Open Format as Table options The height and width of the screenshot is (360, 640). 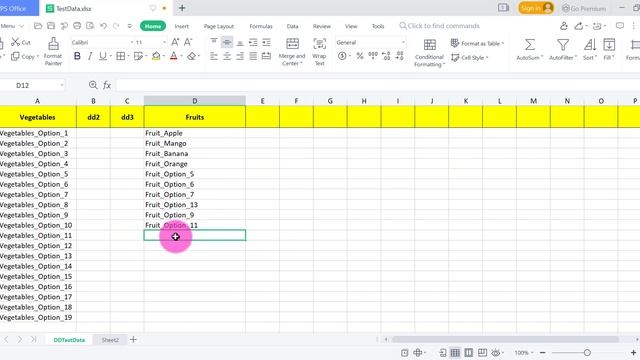[477, 43]
